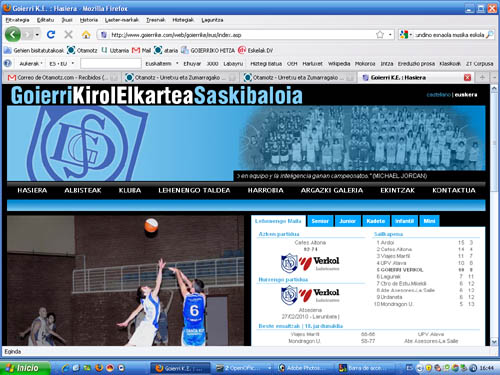Reload the page with the refresh icon
The image size is (500, 375).
tap(51, 34)
